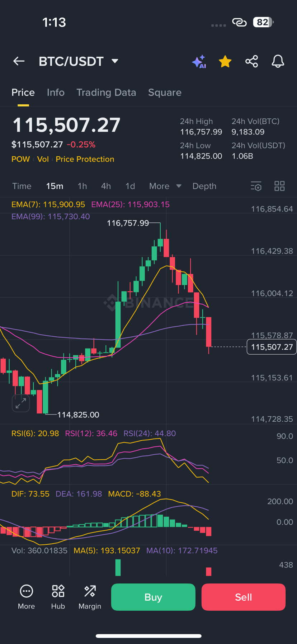Image resolution: width=297 pixels, height=644 pixels.
Task: Open Margin trading icon
Action: tap(90, 597)
